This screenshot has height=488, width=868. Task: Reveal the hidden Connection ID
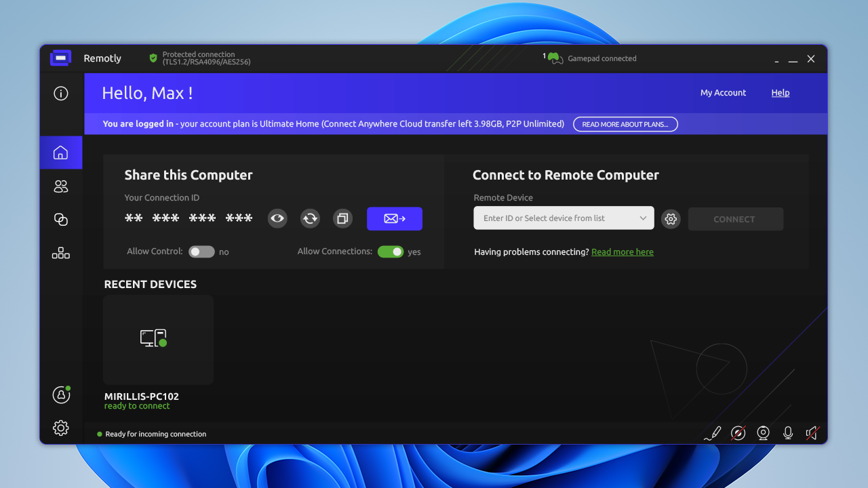(277, 218)
